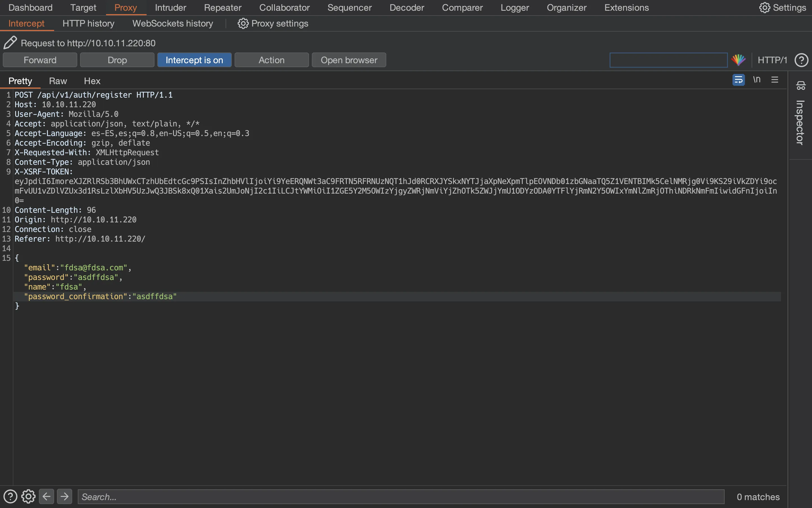Viewport: 812px width, 508px height.
Task: Switch to Repeater tab
Action: [x=223, y=8]
